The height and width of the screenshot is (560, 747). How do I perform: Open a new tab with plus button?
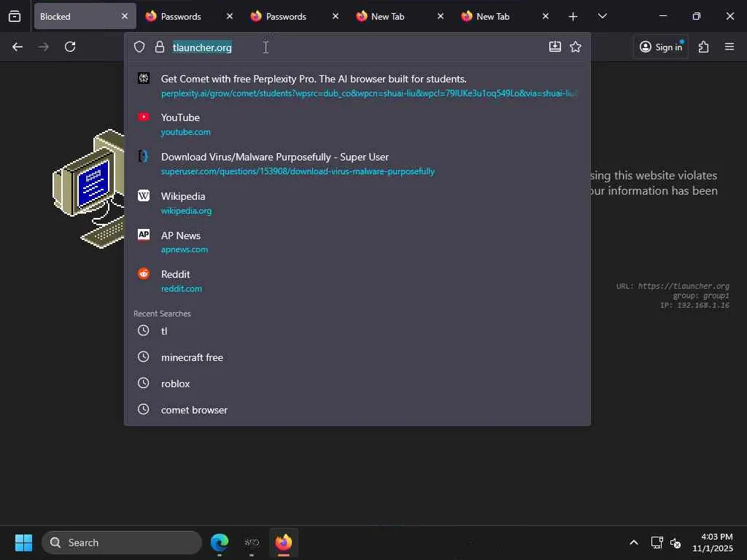tap(573, 17)
